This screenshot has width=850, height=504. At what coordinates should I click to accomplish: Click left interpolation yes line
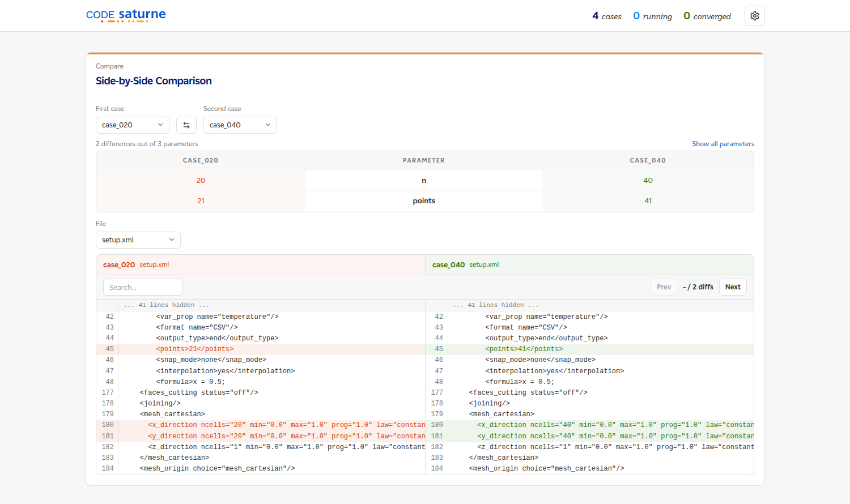click(261, 371)
